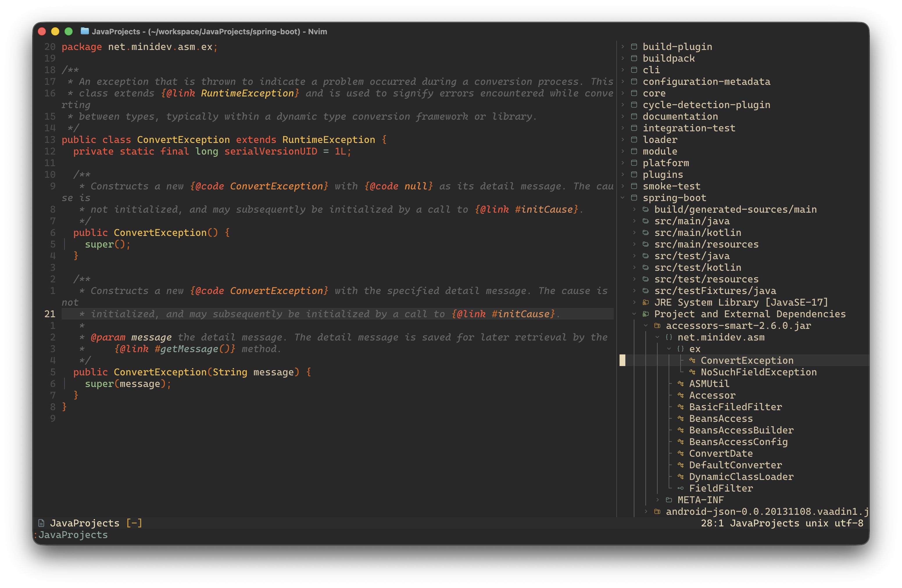902x588 pixels.
Task: Collapse Project and External Dependencies chevron
Action: coord(634,314)
